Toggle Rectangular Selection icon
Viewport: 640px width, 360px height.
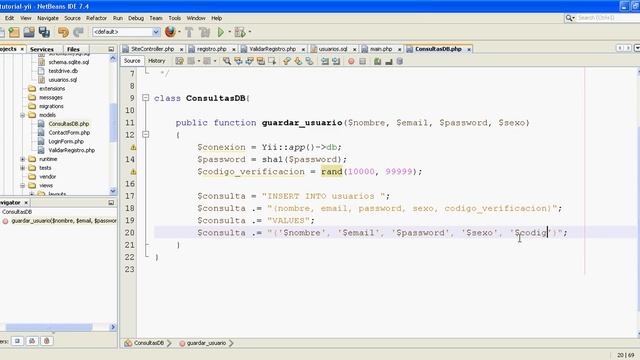click(x=272, y=61)
